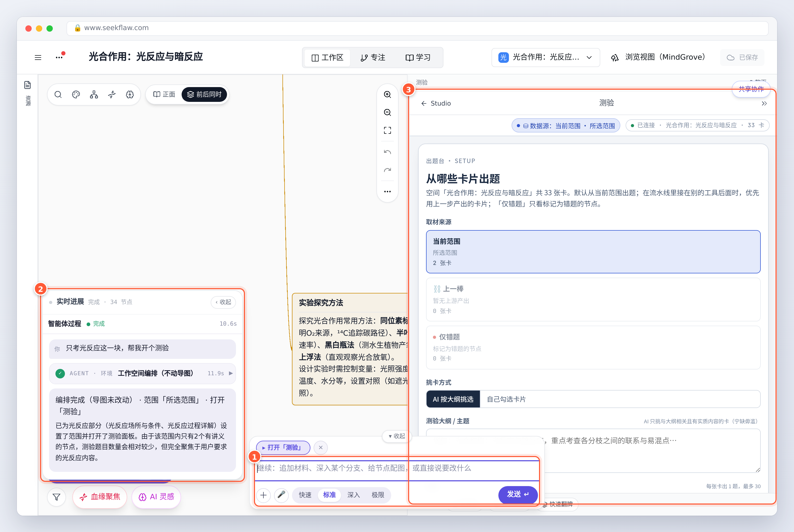Switch to the 工作区 tab

tap(327, 58)
